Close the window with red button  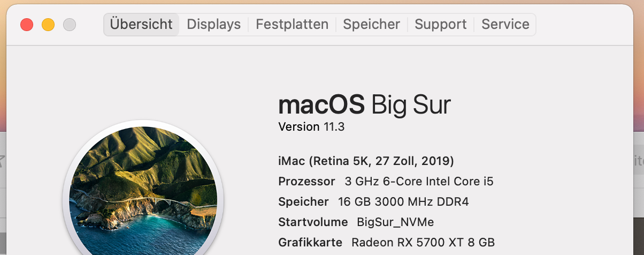pyautogui.click(x=27, y=25)
